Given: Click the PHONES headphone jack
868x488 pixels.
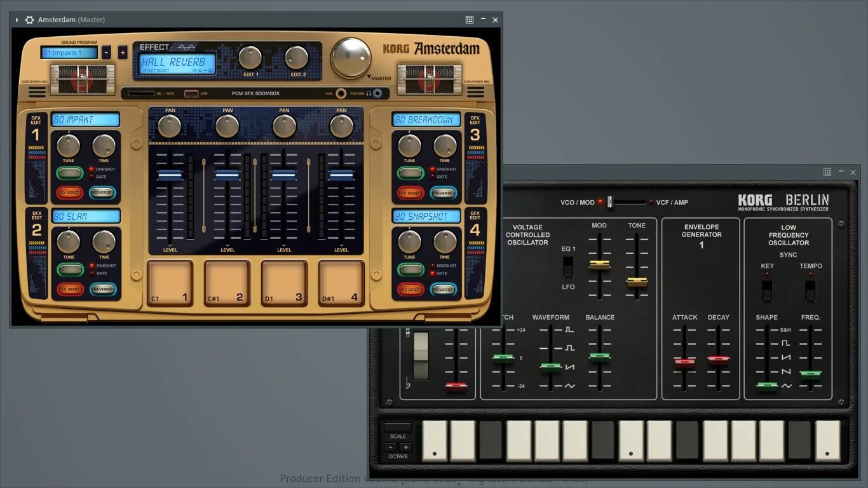Looking at the screenshot, I should tap(377, 93).
